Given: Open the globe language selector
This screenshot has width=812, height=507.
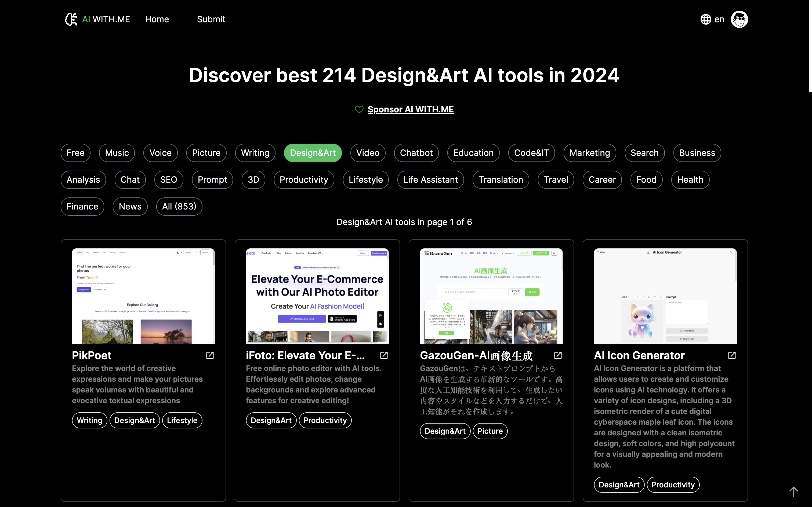Looking at the screenshot, I should 706,19.
